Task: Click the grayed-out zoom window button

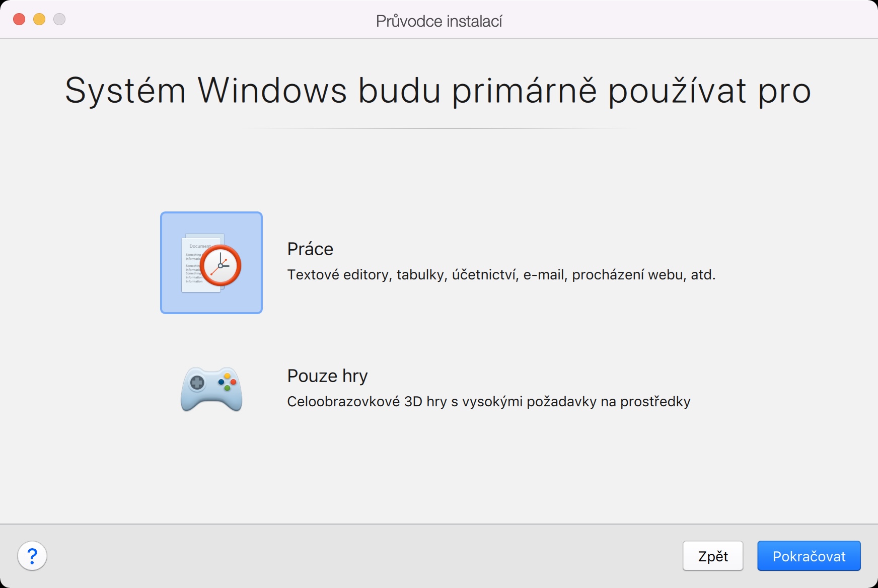Action: pyautogui.click(x=59, y=19)
